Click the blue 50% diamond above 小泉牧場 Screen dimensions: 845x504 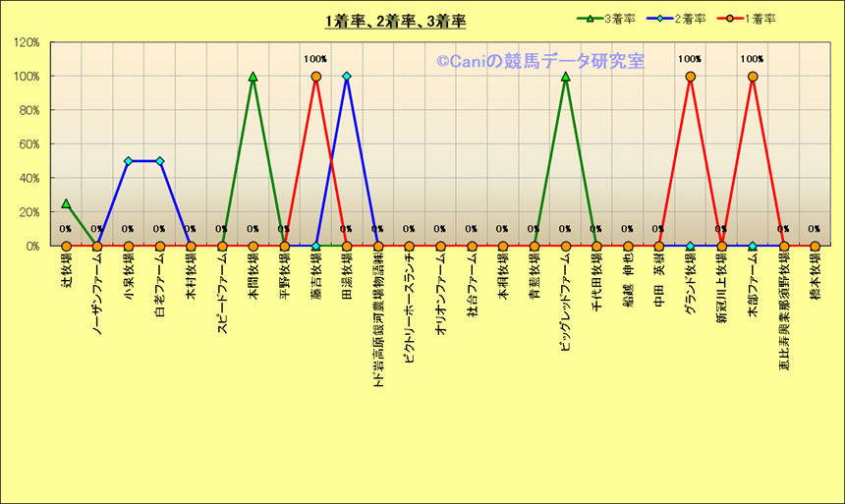pyautogui.click(x=129, y=161)
